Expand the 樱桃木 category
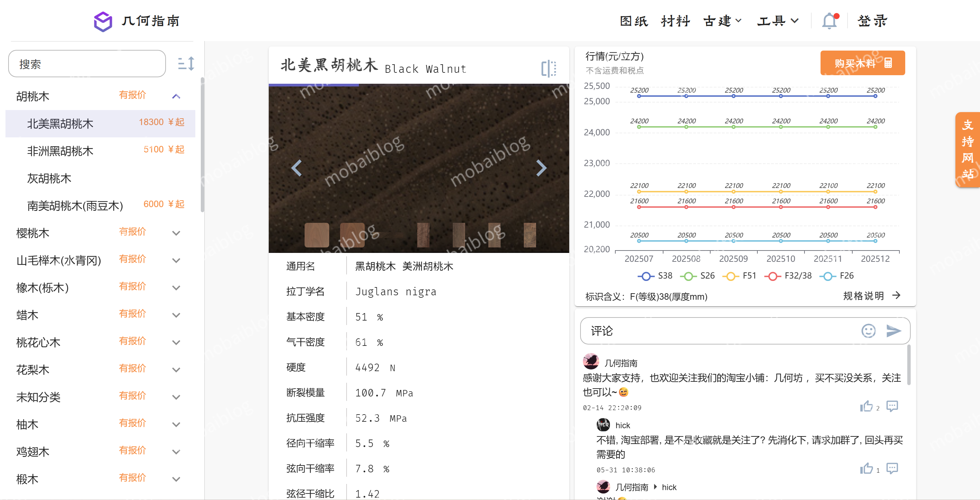 pos(176,233)
